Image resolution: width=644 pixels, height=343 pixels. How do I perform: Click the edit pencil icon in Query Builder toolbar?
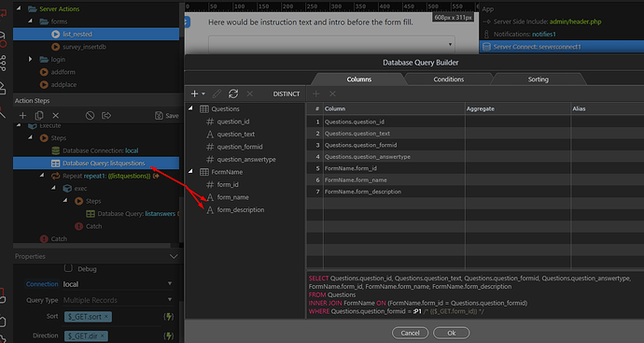(217, 93)
